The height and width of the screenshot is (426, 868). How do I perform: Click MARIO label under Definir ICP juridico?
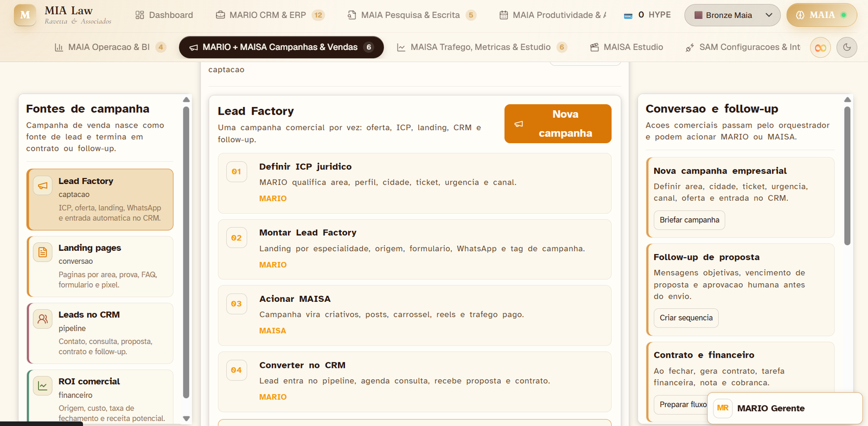(x=273, y=199)
